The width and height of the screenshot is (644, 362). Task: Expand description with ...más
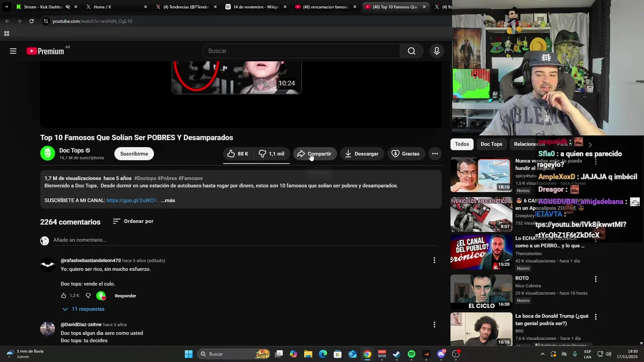pyautogui.click(x=168, y=200)
